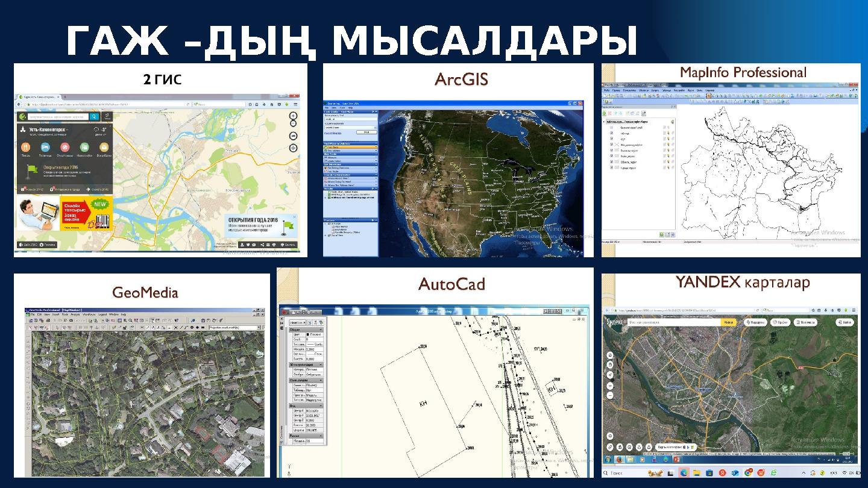Image resolution: width=868 pixels, height=488 pixels.
Task: Select the Косметический слой row in MapInfo
Action: tap(638, 128)
